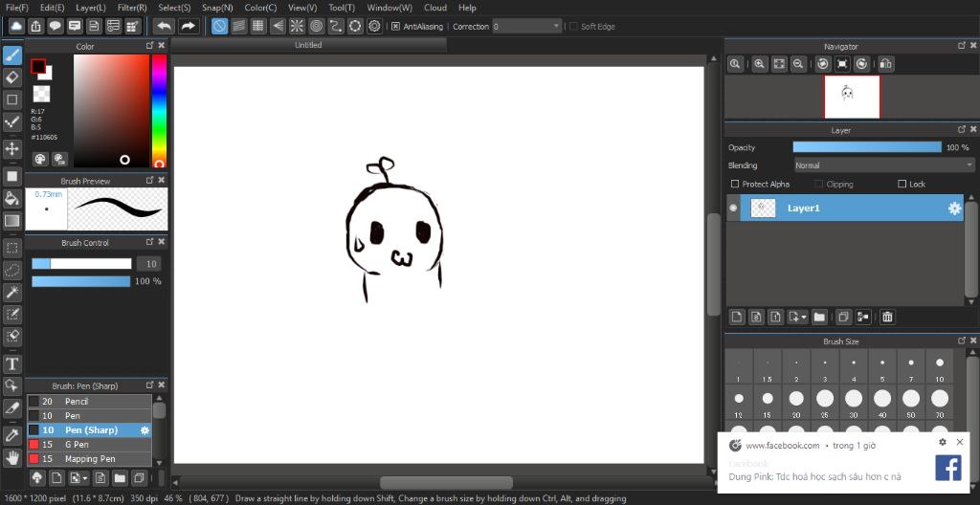Open the Select menu
Image resolution: width=980 pixels, height=505 pixels.
[x=174, y=8]
